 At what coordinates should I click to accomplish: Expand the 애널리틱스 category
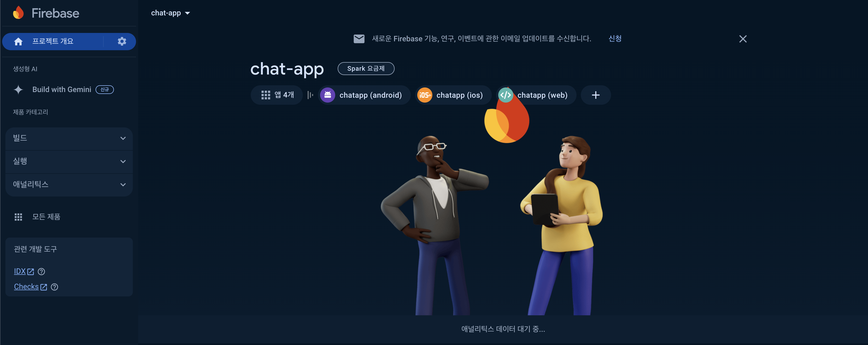tap(69, 185)
